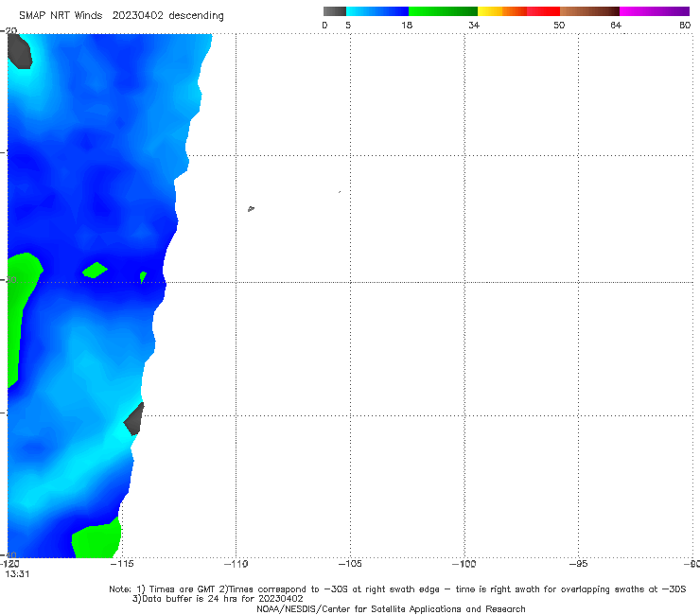Screen dimensions: 700x615
Task: Click the color bar label '34'
Action: click(x=474, y=25)
